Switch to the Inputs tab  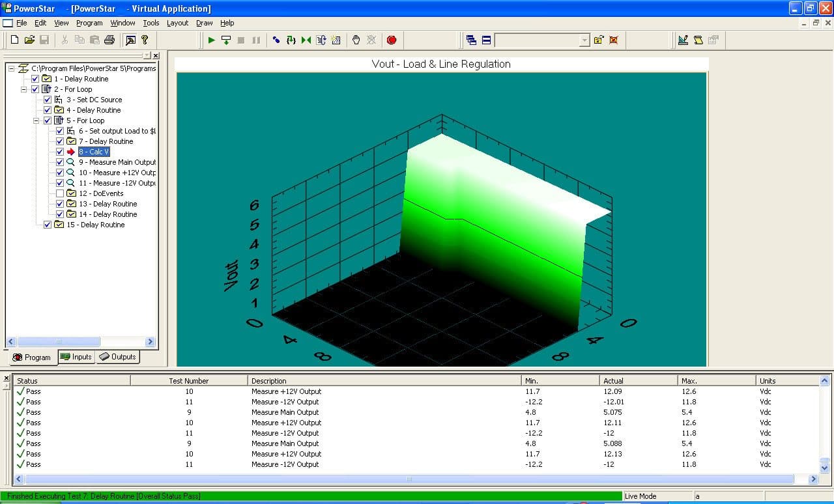[77, 357]
